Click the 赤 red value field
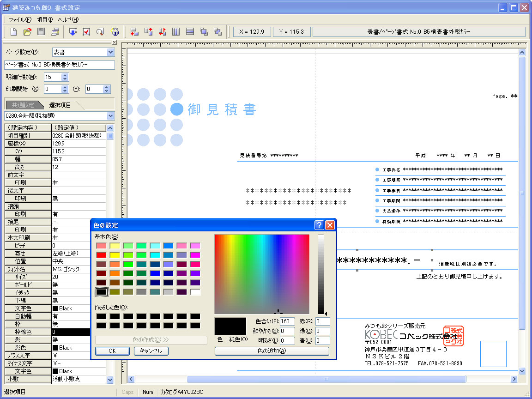This screenshot has height=399, width=532. 322,321
